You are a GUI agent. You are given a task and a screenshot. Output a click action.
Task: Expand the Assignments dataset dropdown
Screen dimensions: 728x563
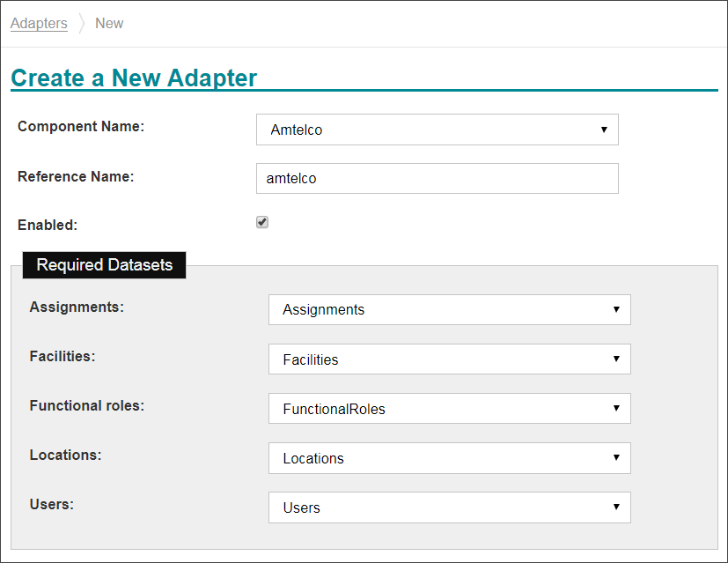tap(449, 310)
